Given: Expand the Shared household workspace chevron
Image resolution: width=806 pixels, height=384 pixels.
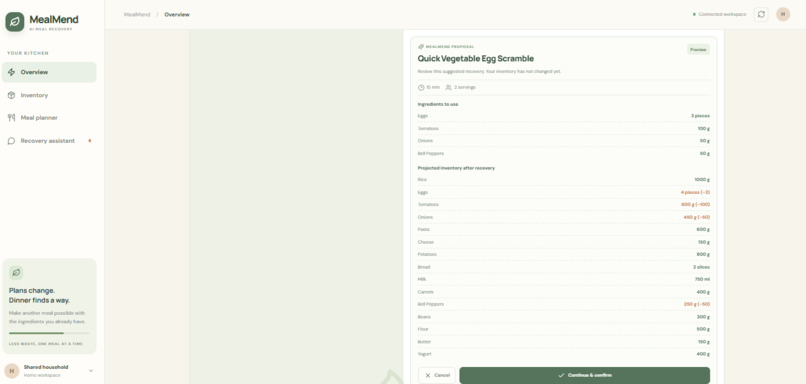Looking at the screenshot, I should (91, 371).
